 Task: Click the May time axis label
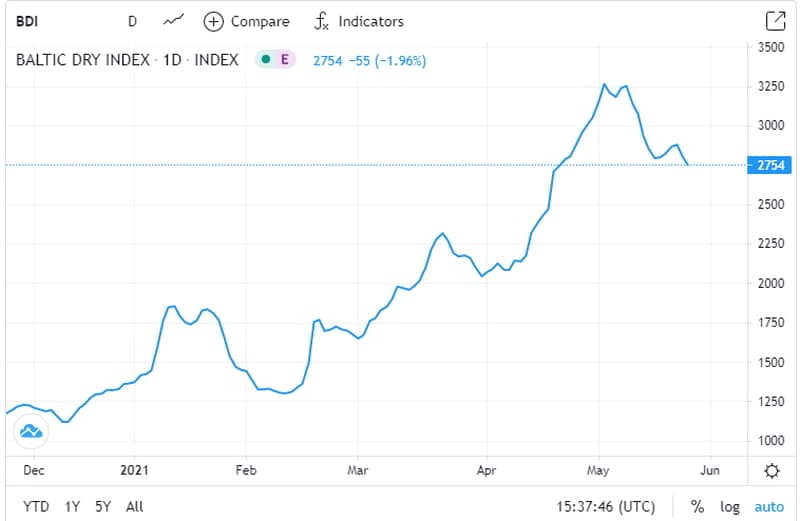pyautogui.click(x=598, y=470)
